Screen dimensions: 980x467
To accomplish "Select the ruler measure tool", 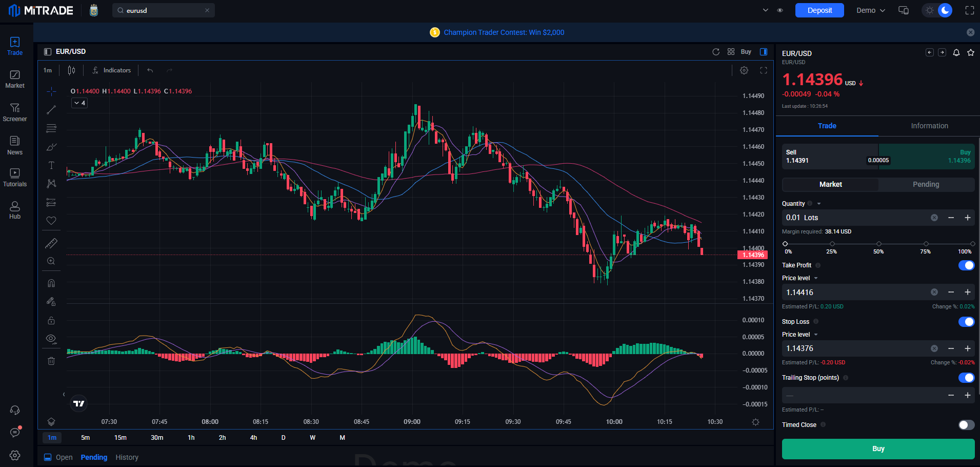I will pyautogui.click(x=51, y=243).
